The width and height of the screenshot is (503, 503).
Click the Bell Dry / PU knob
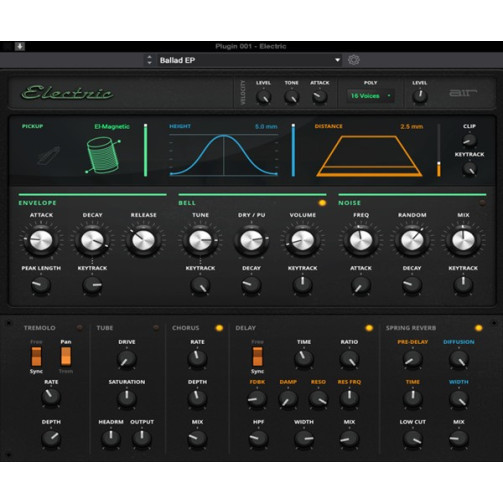[x=252, y=240]
